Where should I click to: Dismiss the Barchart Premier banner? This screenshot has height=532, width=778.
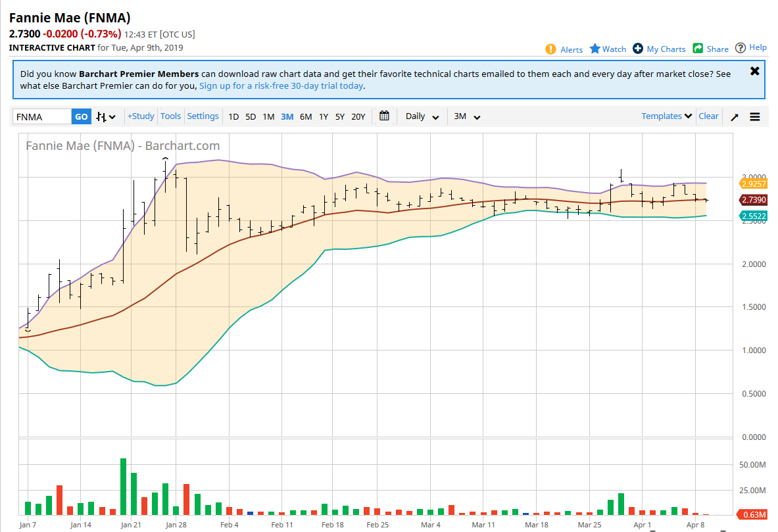(755, 71)
